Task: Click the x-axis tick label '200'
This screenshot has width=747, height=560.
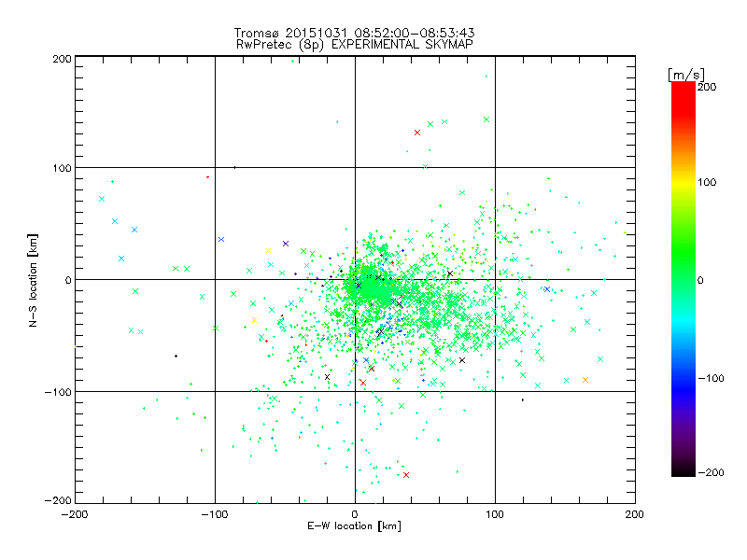Action: (x=635, y=514)
